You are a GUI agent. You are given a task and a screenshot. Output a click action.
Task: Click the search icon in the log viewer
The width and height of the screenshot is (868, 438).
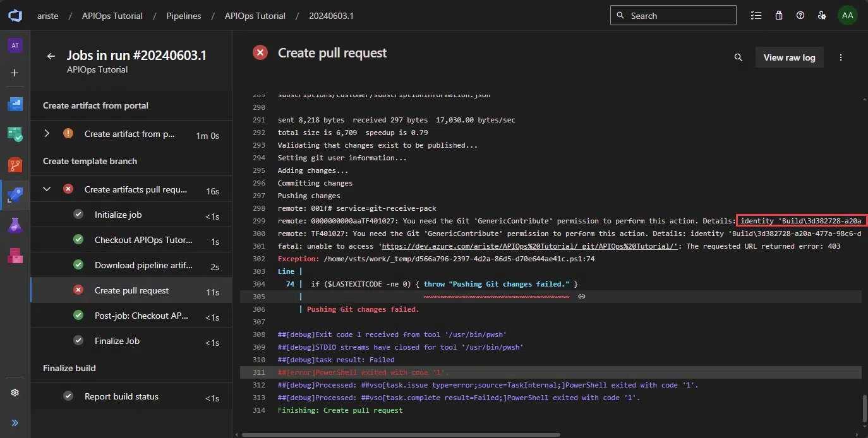(738, 57)
